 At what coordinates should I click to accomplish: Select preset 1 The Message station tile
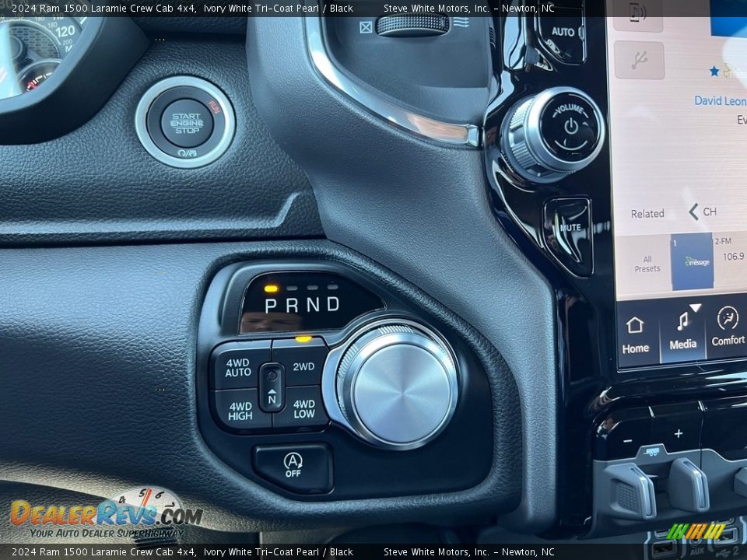pyautogui.click(x=693, y=261)
